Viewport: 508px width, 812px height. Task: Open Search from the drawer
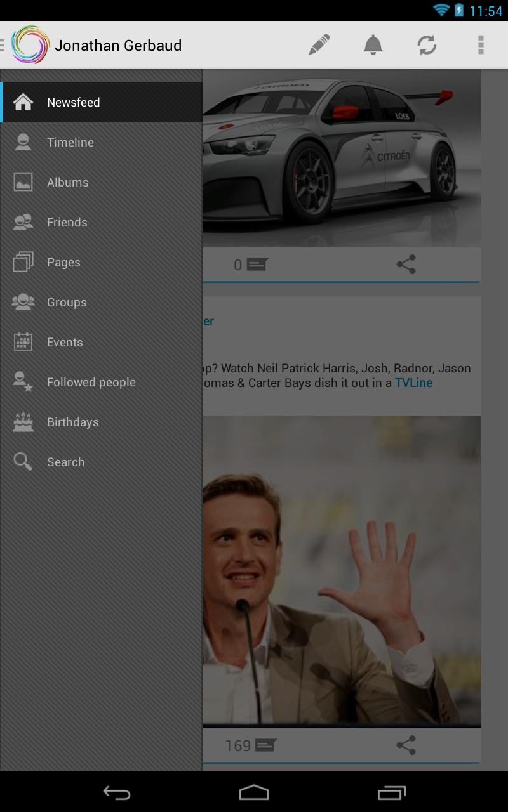pyautogui.click(x=102, y=462)
